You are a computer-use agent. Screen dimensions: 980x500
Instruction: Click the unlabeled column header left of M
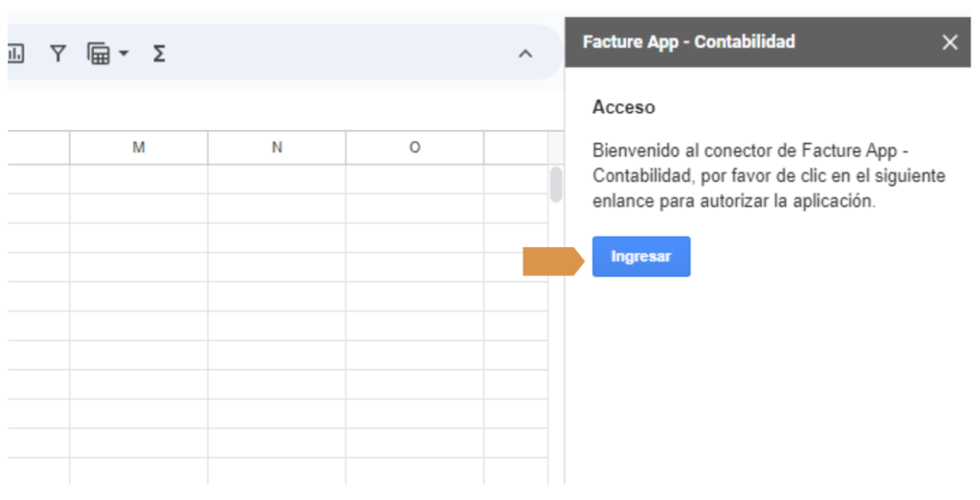(x=38, y=148)
